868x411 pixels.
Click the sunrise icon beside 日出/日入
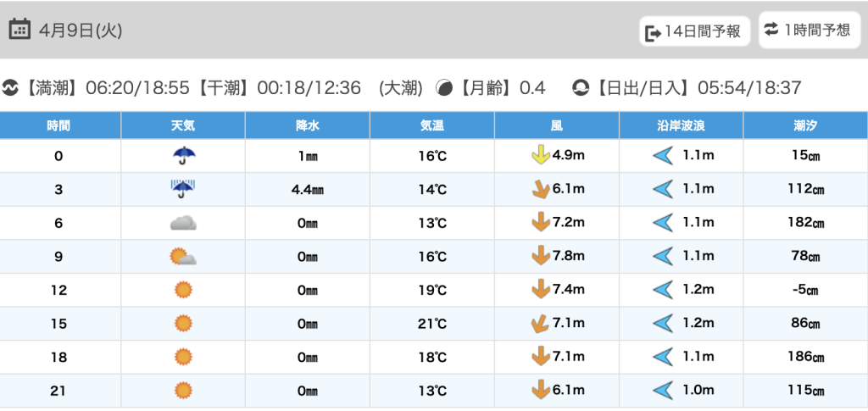(581, 87)
